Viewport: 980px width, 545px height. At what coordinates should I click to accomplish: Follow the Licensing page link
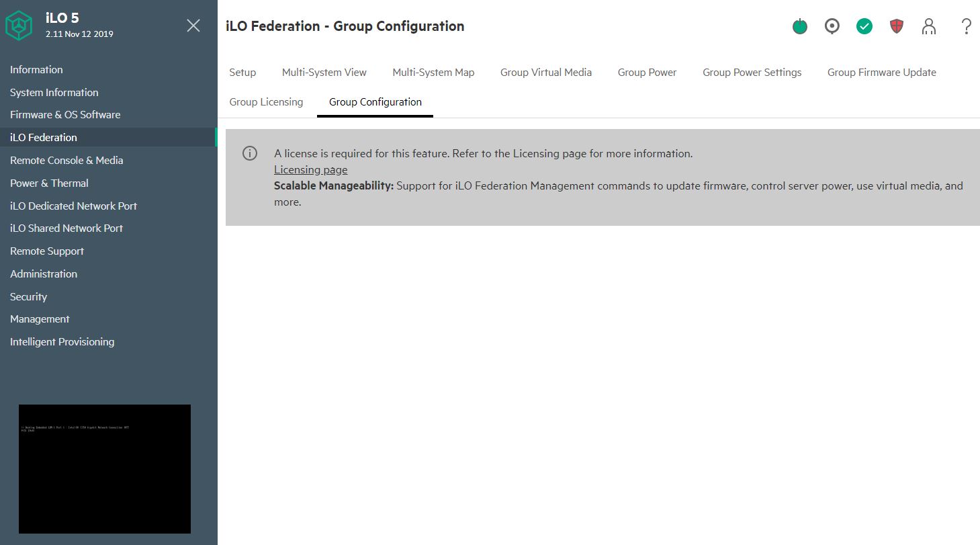[x=311, y=170]
